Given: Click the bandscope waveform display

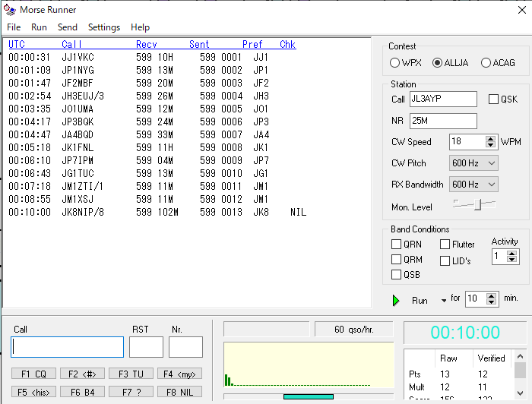Looking at the screenshot, I should click(309, 365).
